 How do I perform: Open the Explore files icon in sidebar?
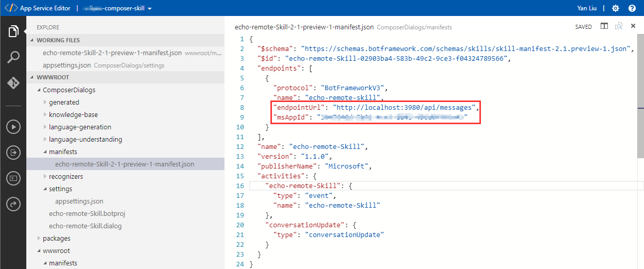13,31
